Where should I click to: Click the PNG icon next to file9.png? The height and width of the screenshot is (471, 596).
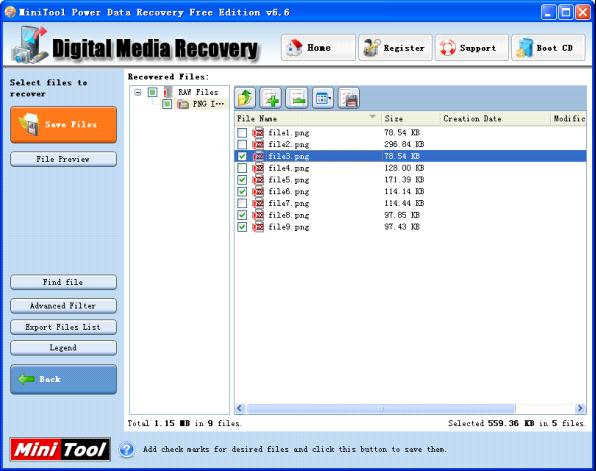point(258,227)
